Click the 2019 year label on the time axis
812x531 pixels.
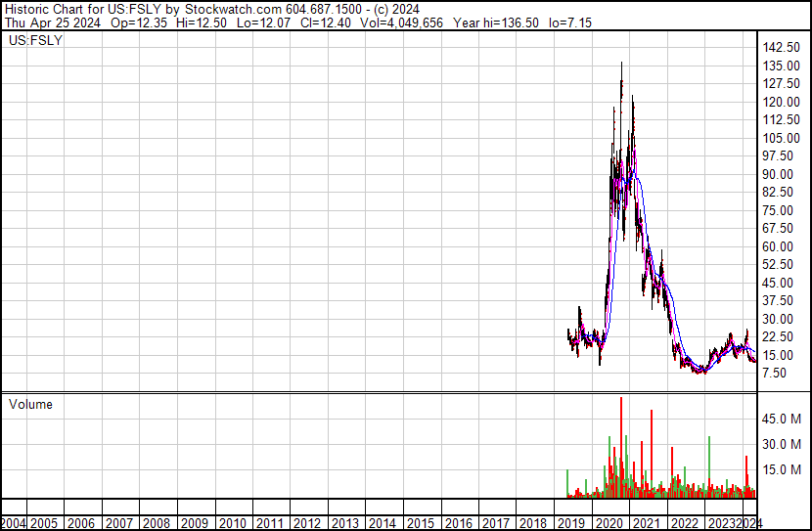[571, 523]
